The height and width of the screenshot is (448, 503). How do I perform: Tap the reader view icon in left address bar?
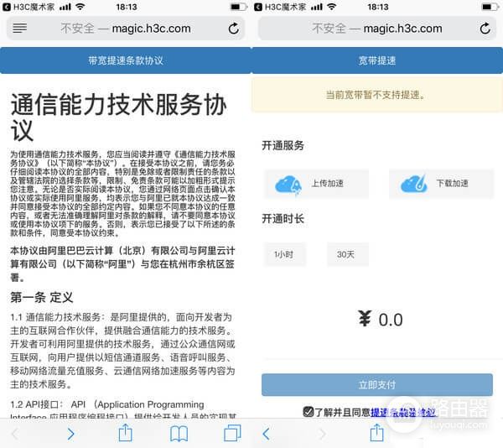pyautogui.click(x=20, y=29)
